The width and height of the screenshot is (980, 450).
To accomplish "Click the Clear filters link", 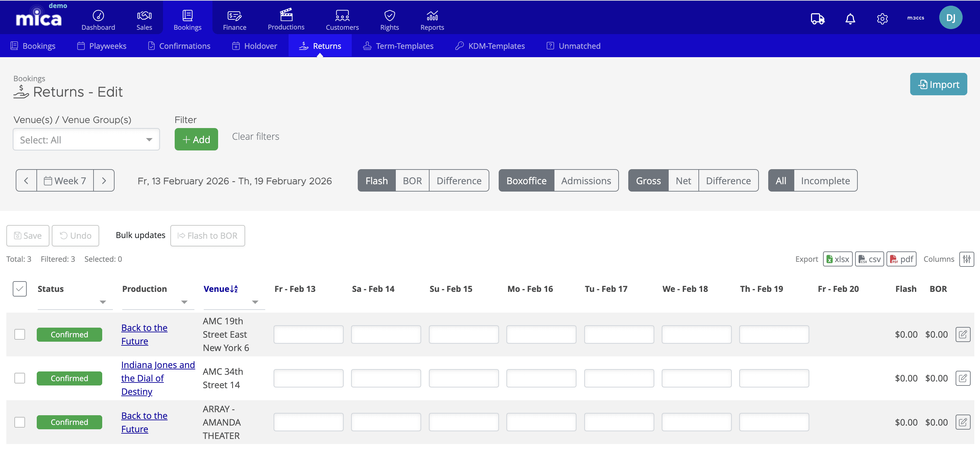I will coord(255,136).
